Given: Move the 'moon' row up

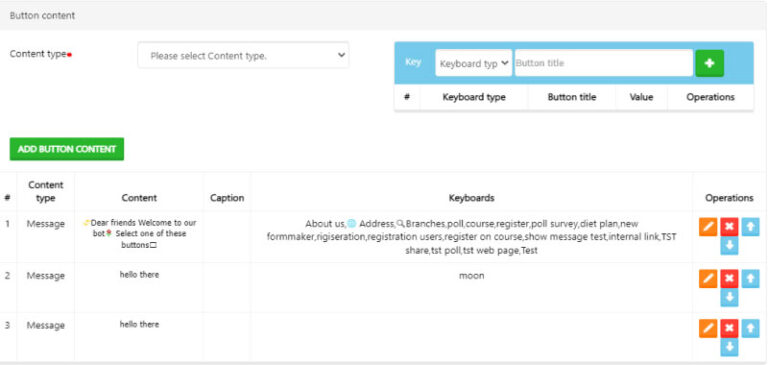Looking at the screenshot, I should [x=750, y=278].
